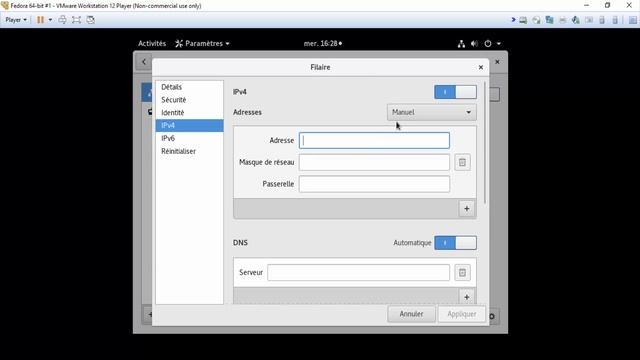Screen dimensions: 640x360
Task: Click the CD/DVD device icon in VMware
Action: (x=536, y=20)
